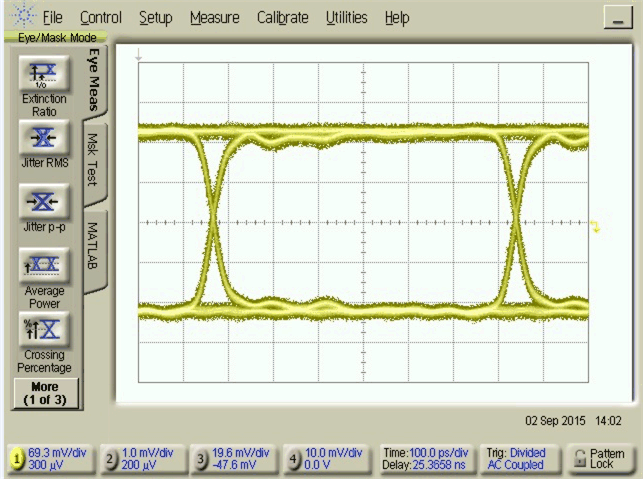Image resolution: width=643 pixels, height=479 pixels.
Task: Select the Crossing Percentage measurement icon
Action: click(x=44, y=329)
